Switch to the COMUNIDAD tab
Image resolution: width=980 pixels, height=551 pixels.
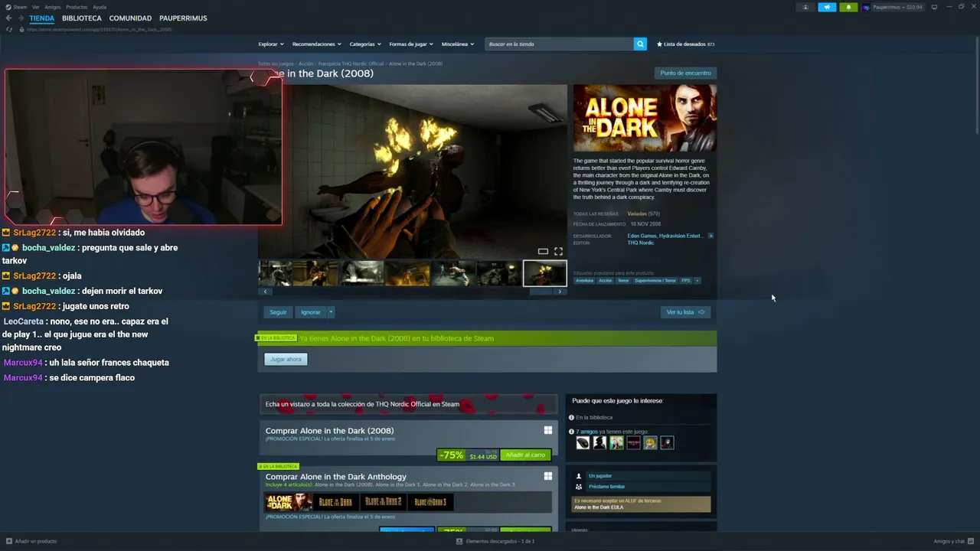(x=130, y=18)
